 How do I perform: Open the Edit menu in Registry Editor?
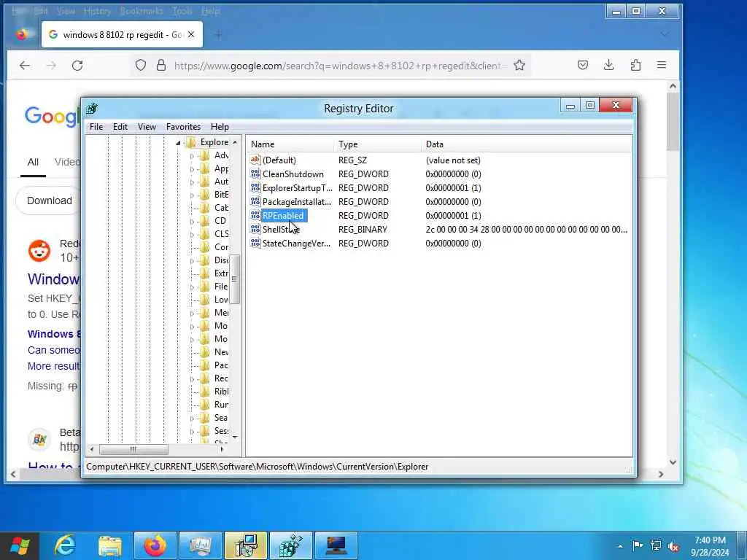coord(120,127)
